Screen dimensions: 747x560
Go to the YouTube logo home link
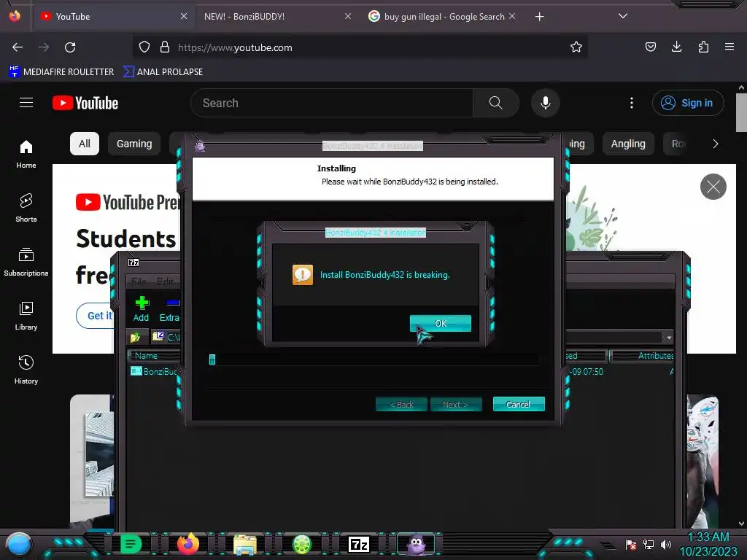(85, 103)
